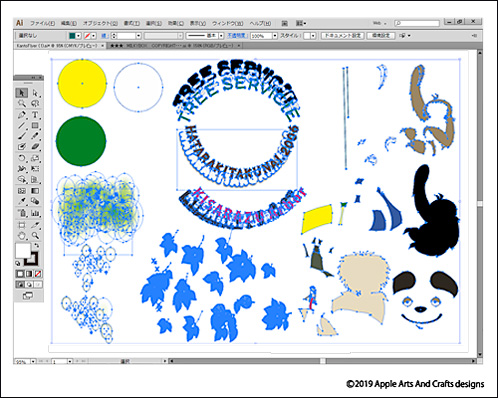Image resolution: width=498 pixels, height=398 pixels.
Task: Open the stroke color dropdown arrow
Action: (x=94, y=36)
